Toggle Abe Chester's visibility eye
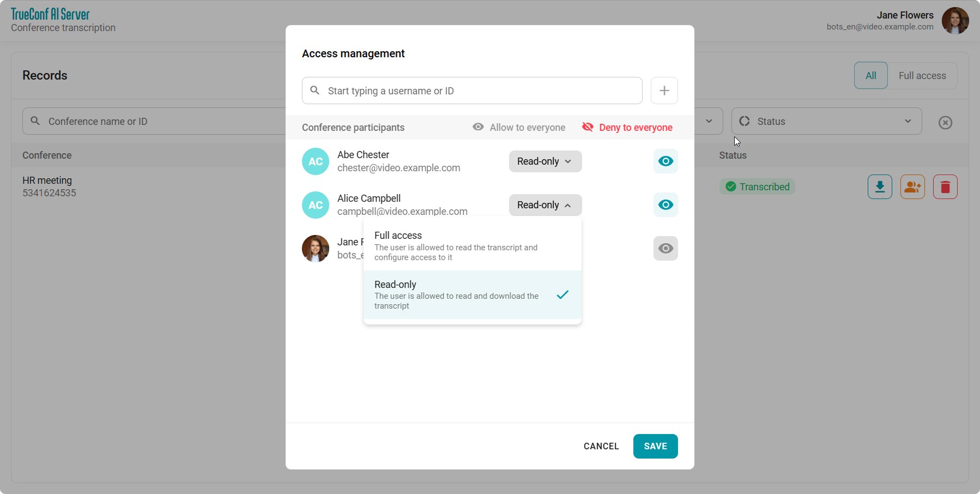Screen dimensions: 980x494 665,161
